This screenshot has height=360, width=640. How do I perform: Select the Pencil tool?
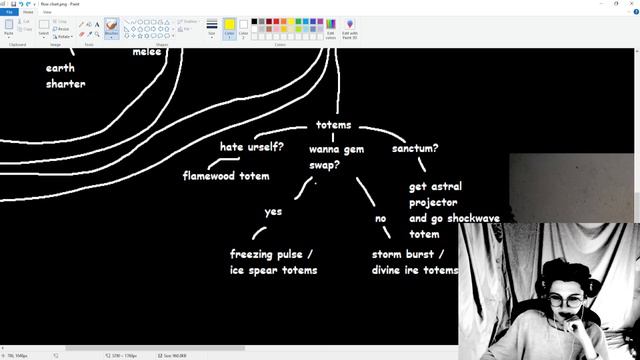coord(82,24)
